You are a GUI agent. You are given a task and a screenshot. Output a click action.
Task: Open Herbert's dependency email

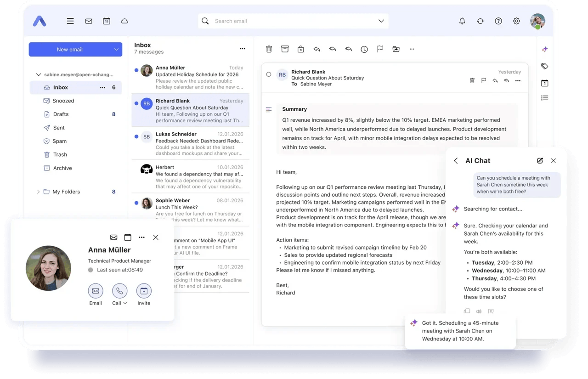click(x=191, y=177)
